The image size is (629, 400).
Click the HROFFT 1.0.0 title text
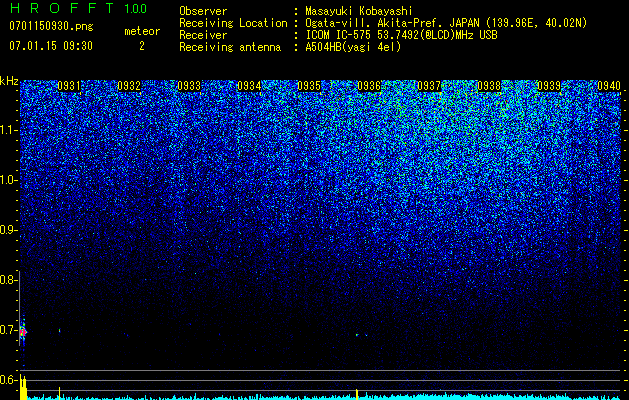tap(78, 8)
